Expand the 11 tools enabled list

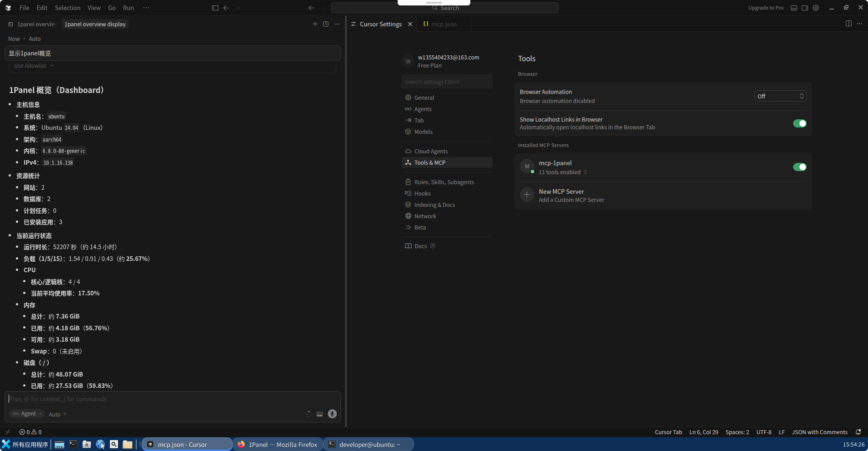click(x=562, y=172)
